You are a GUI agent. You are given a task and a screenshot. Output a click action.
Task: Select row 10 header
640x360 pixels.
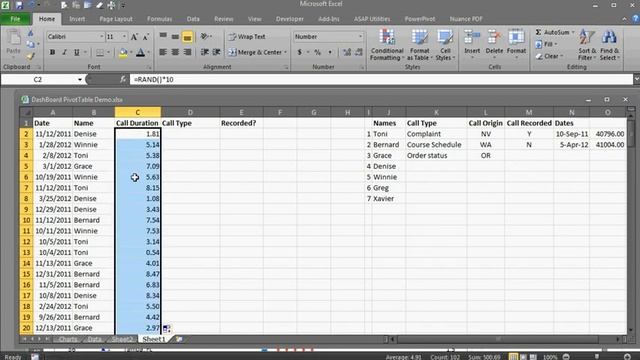click(26, 220)
